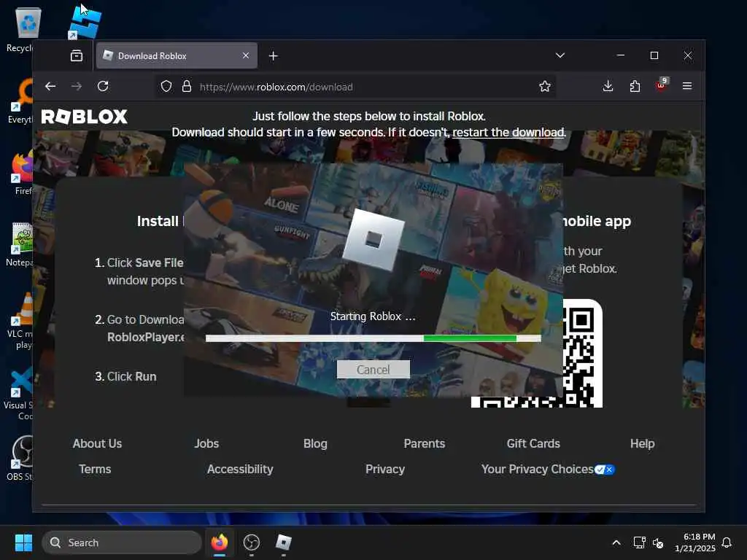
Task: Select the Notepad++ desktop shortcut
Action: point(20,244)
